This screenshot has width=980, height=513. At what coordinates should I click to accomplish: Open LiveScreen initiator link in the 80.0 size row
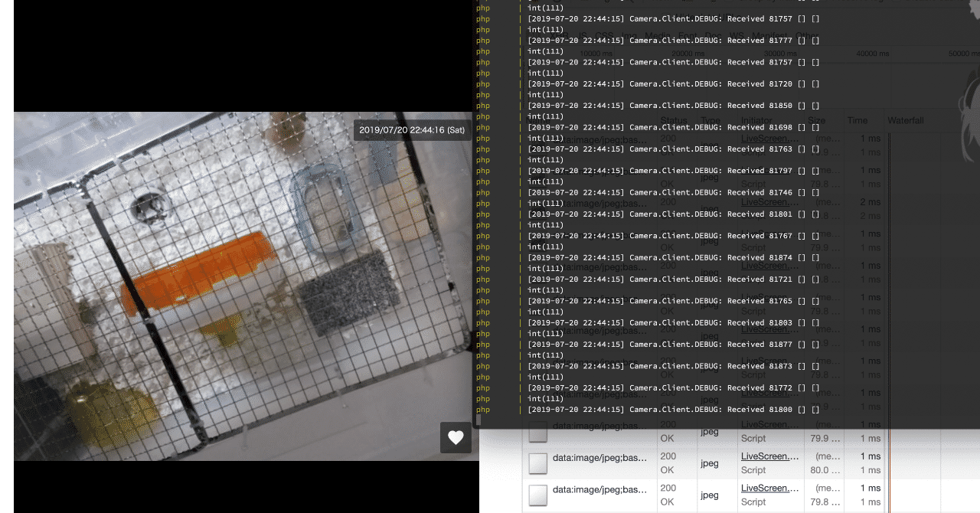coord(769,456)
